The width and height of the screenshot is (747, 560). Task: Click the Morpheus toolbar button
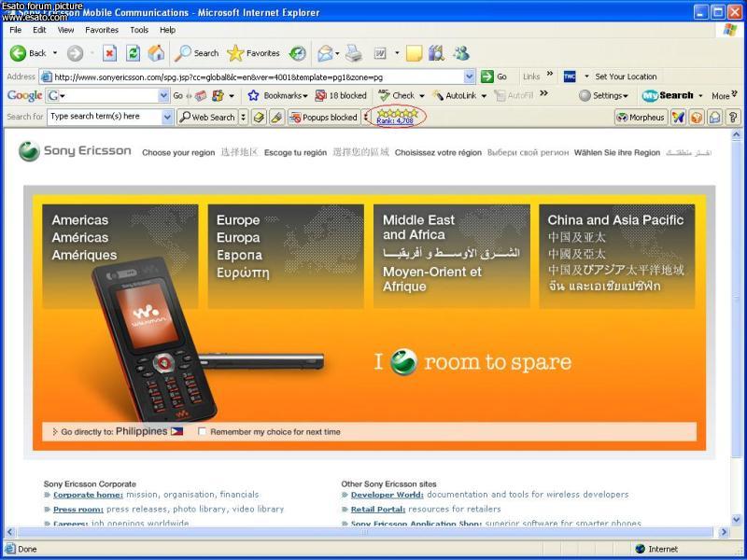point(641,118)
